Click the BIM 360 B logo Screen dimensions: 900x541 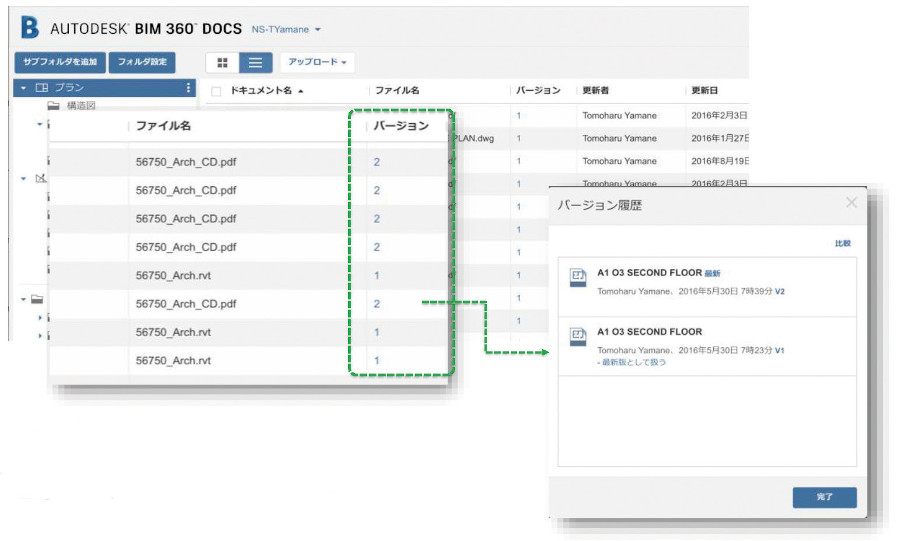pos(29,27)
